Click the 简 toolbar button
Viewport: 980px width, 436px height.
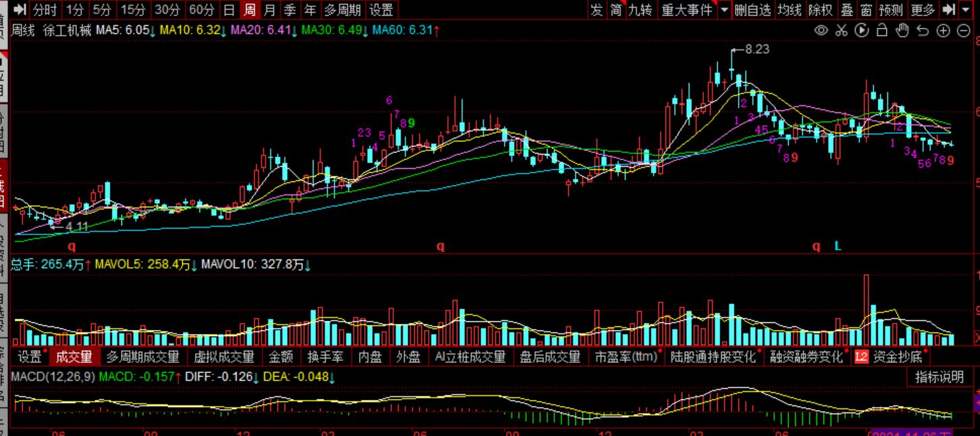(x=616, y=9)
